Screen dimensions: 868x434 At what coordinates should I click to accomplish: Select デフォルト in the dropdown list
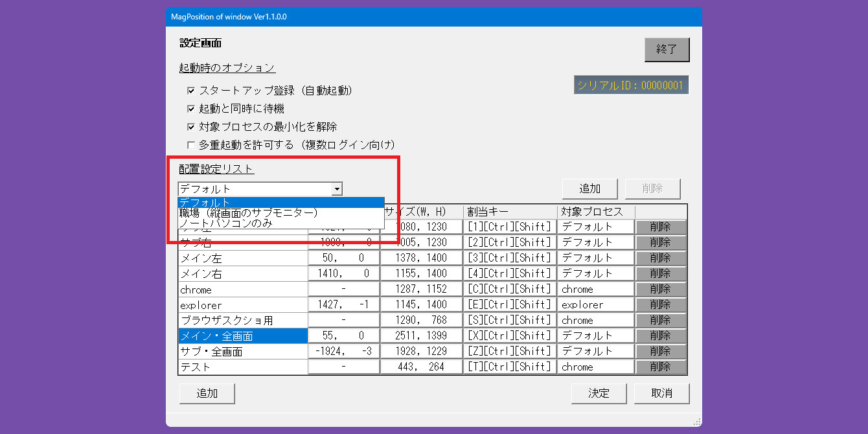pos(281,202)
